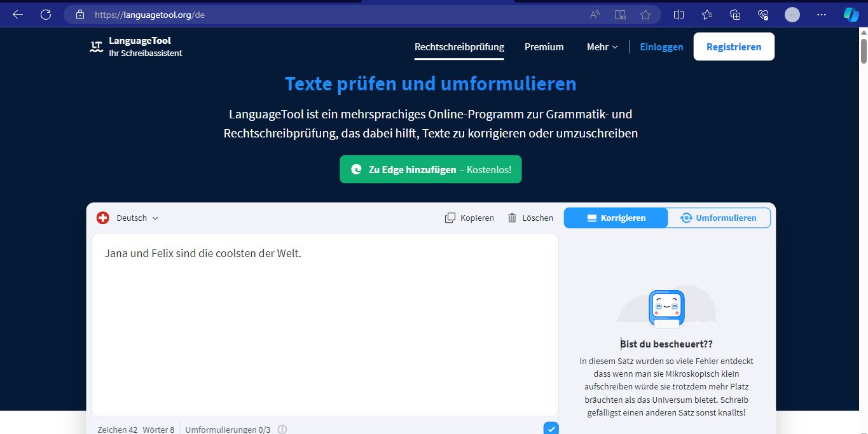Expand the Mehr menu
The height and width of the screenshot is (434, 868).
click(x=602, y=46)
